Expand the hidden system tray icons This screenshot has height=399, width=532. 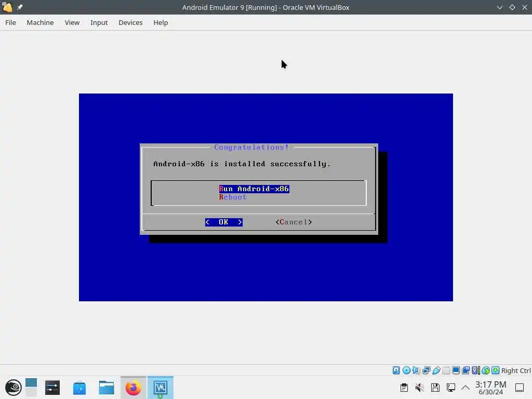465,388
